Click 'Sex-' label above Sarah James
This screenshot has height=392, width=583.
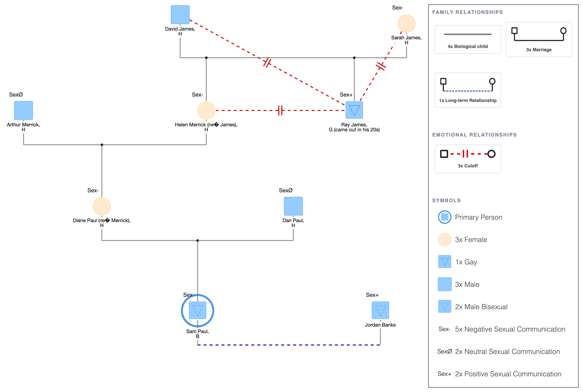point(397,8)
